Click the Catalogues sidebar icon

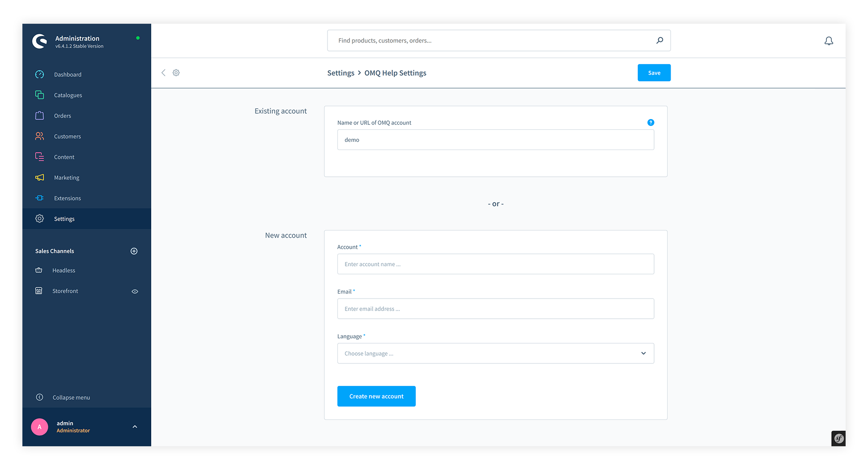click(39, 95)
